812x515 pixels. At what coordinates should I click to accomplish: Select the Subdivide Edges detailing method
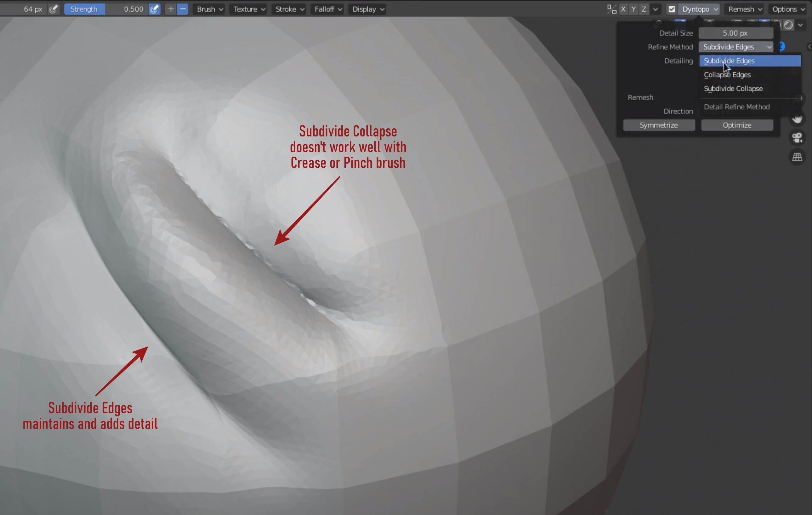[x=729, y=61]
